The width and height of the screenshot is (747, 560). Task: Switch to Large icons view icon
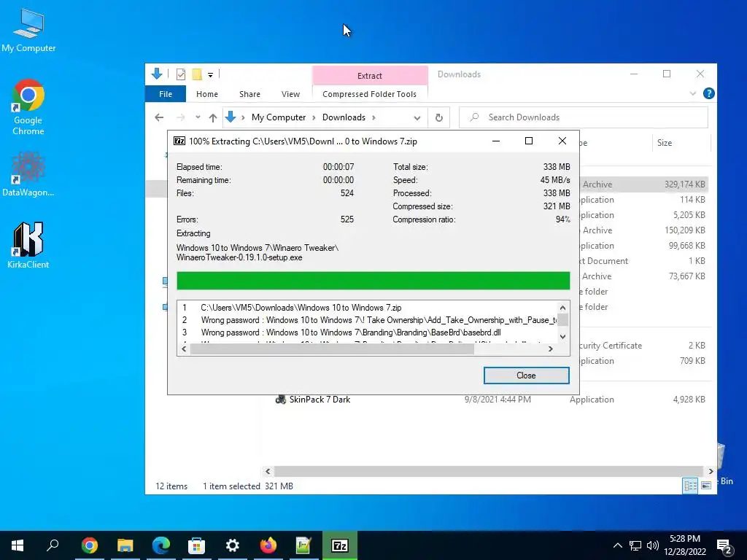pyautogui.click(x=706, y=485)
